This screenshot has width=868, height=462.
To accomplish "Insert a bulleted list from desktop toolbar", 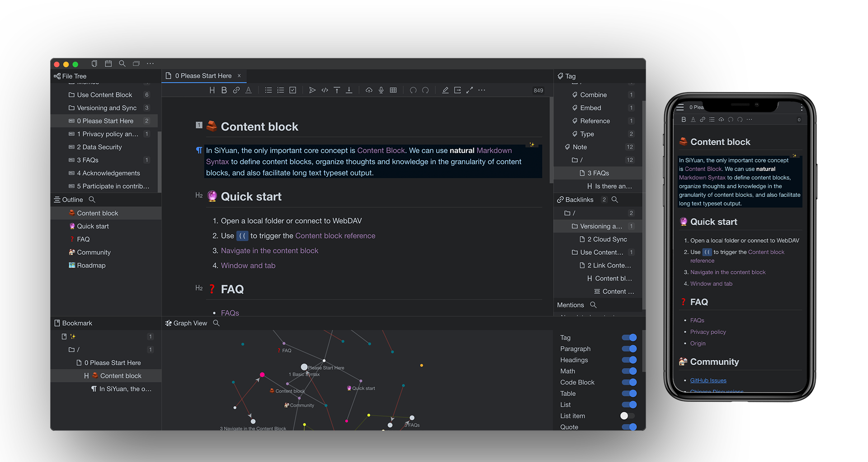I will coord(268,90).
